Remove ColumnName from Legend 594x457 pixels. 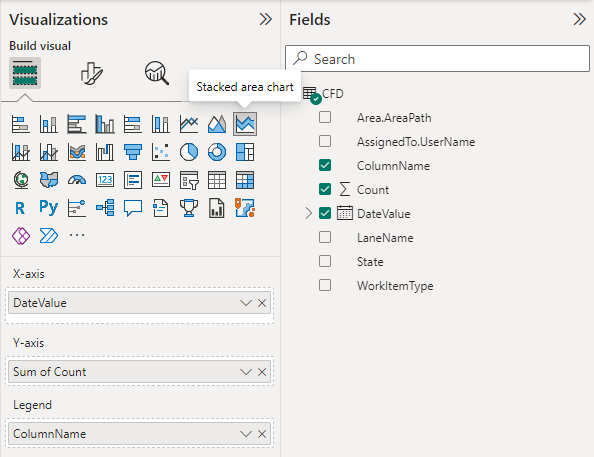pos(262,434)
